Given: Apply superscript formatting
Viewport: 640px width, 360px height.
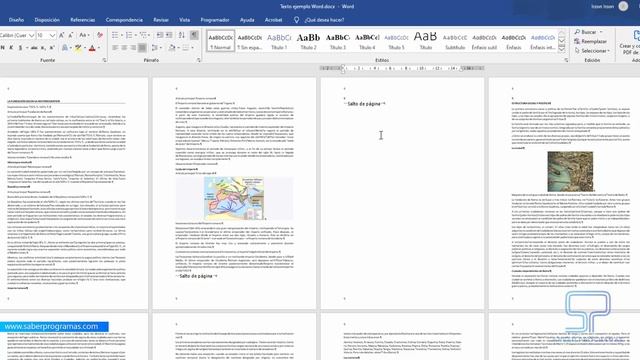Looking at the screenshot, I should click(x=52, y=48).
